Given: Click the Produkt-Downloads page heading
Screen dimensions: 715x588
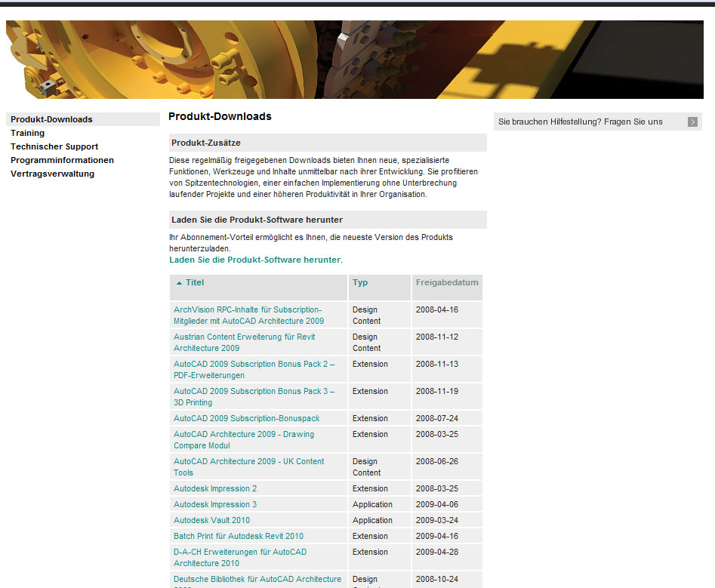Looking at the screenshot, I should 220,116.
